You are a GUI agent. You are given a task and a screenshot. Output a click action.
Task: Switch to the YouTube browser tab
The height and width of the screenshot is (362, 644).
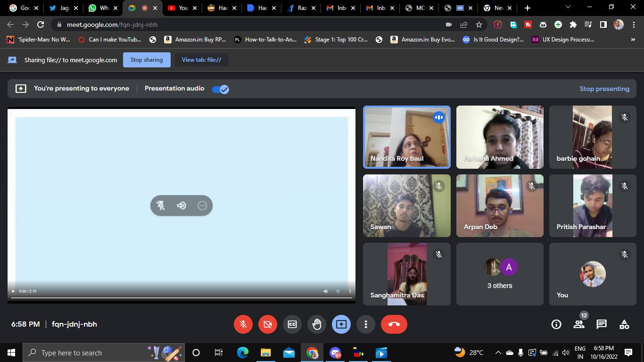pyautogui.click(x=179, y=8)
